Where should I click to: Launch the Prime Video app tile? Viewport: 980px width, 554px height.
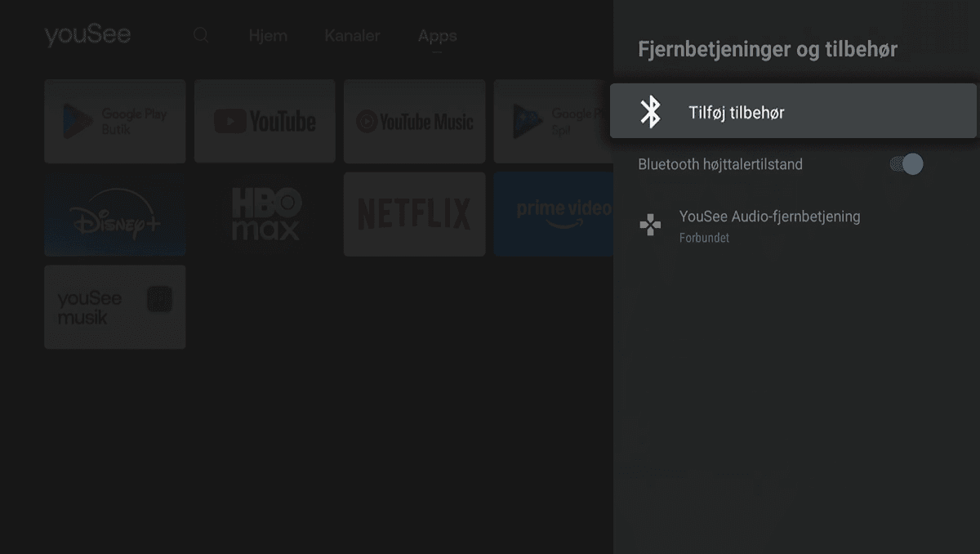pos(554,214)
